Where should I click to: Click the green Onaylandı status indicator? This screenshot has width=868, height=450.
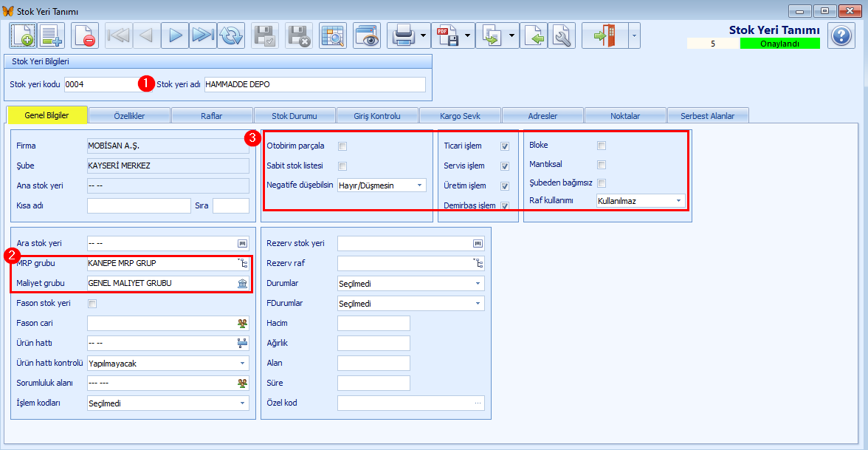click(780, 44)
